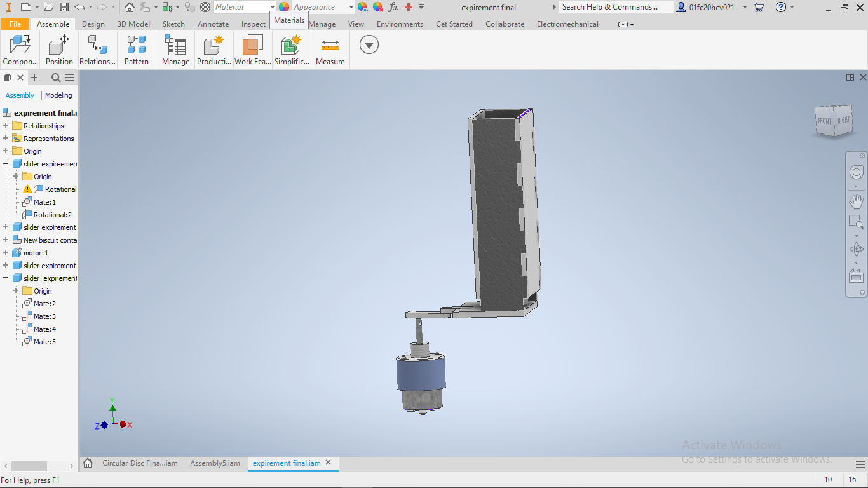Open the Pattern component tool
The width and height of the screenshot is (868, 488).
tap(137, 50)
